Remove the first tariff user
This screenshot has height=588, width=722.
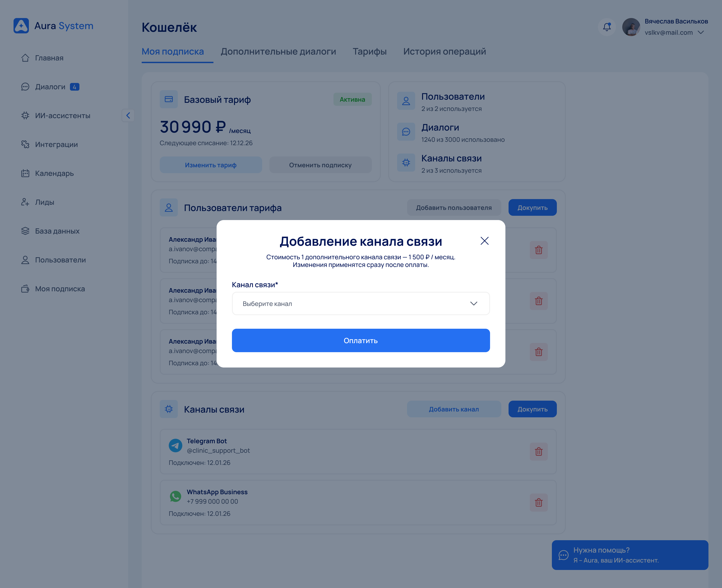click(x=538, y=250)
